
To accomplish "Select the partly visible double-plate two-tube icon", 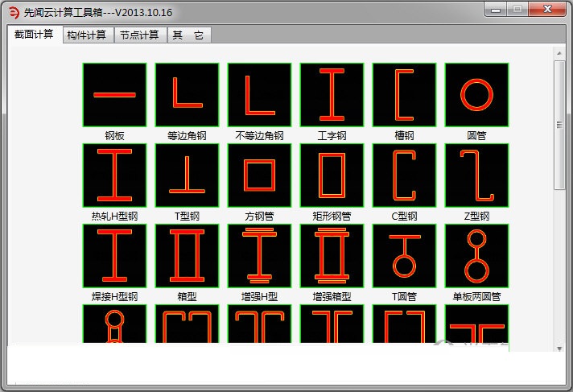I will click(x=114, y=324).
